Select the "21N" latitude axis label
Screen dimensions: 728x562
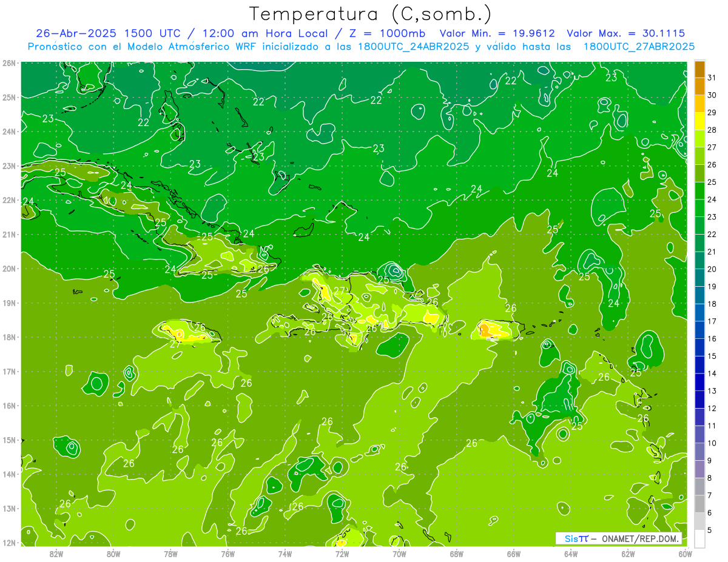9,235
